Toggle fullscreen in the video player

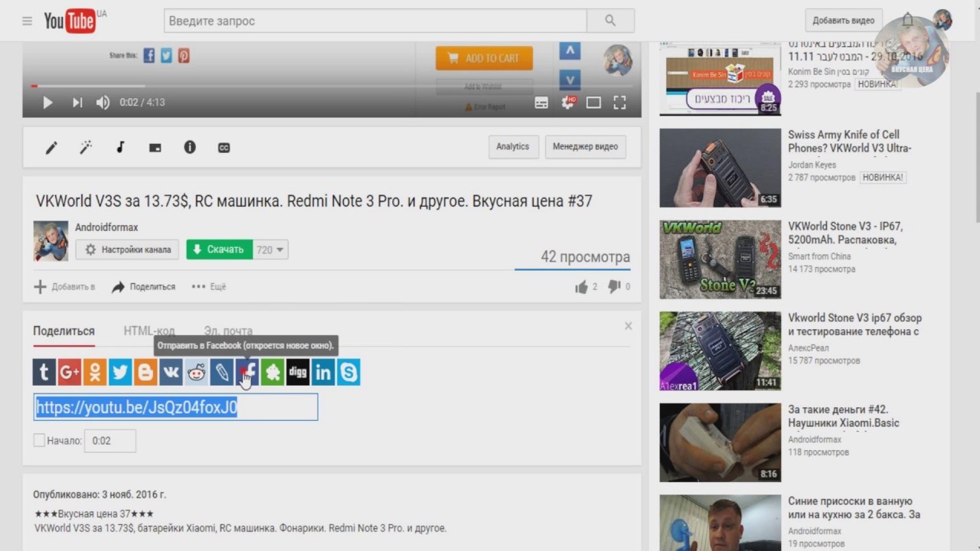pos(619,103)
